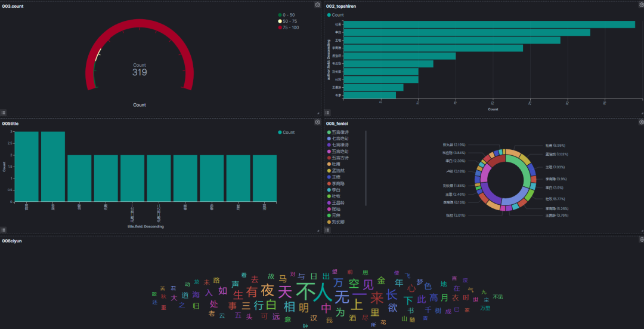Click 杜甫 legend item in 005_fenlei
Screen dimensions: 644x329
[x=334, y=164]
